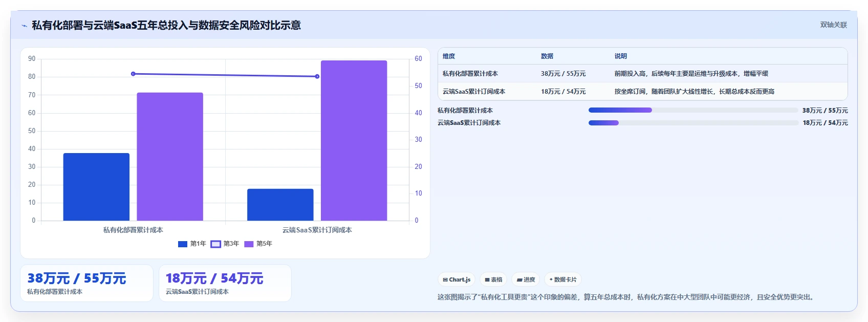
Task: Click the footer summary sentence starting 这张图揭示了
Action: 626,297
